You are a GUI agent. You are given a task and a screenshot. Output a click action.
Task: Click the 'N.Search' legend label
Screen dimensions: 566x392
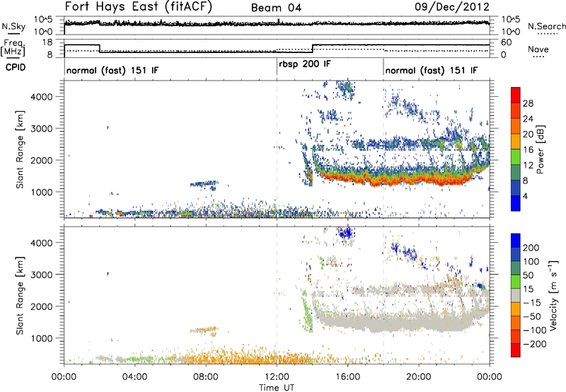point(546,26)
